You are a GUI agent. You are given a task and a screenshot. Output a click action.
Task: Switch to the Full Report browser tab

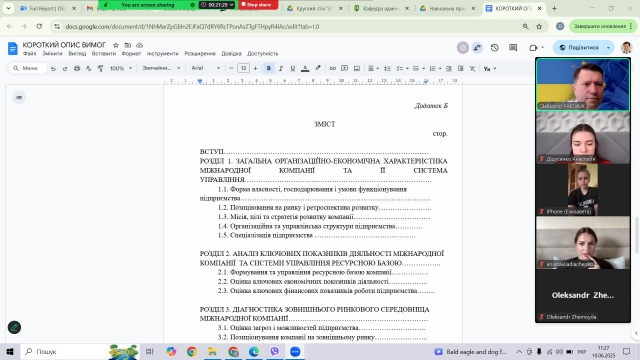pos(48,8)
